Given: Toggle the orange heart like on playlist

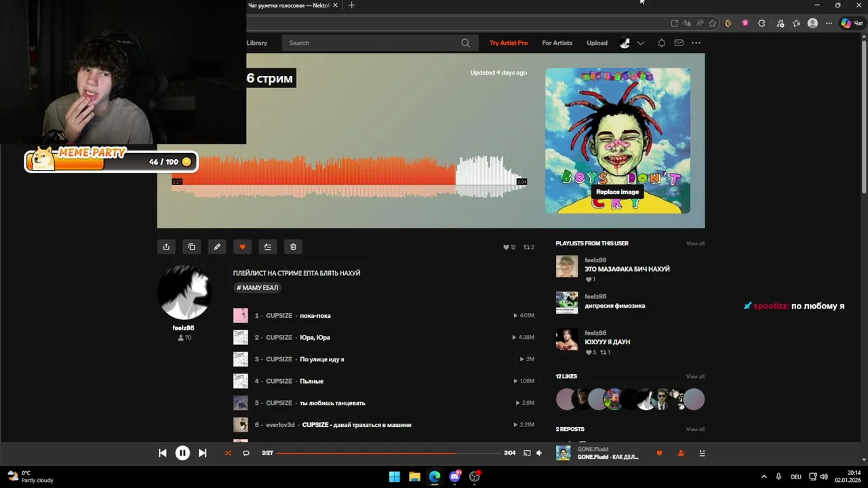Looking at the screenshot, I should point(242,247).
